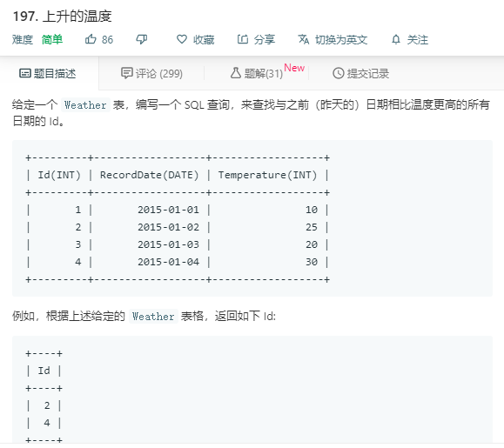
Task: Click the flask icon beside 题解
Action: pos(236,73)
